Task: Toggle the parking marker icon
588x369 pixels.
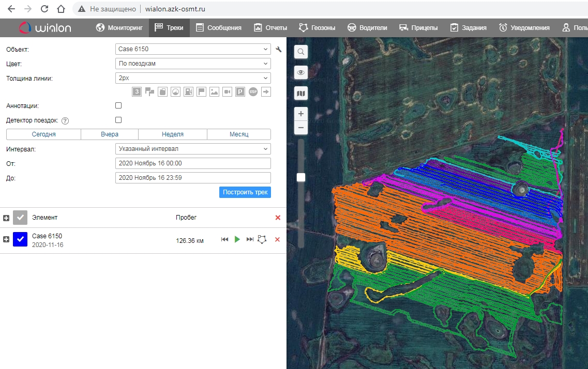Action: coord(240,92)
